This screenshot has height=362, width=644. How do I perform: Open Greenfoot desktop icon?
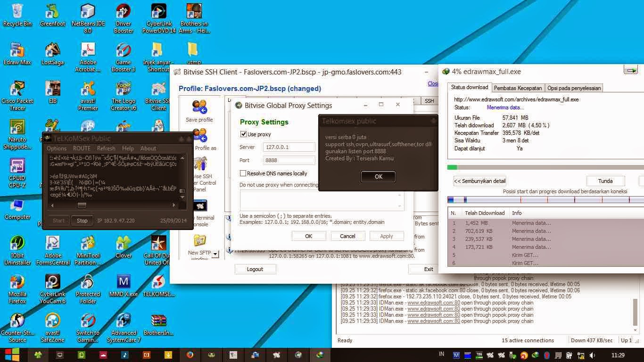pyautogui.click(x=53, y=15)
